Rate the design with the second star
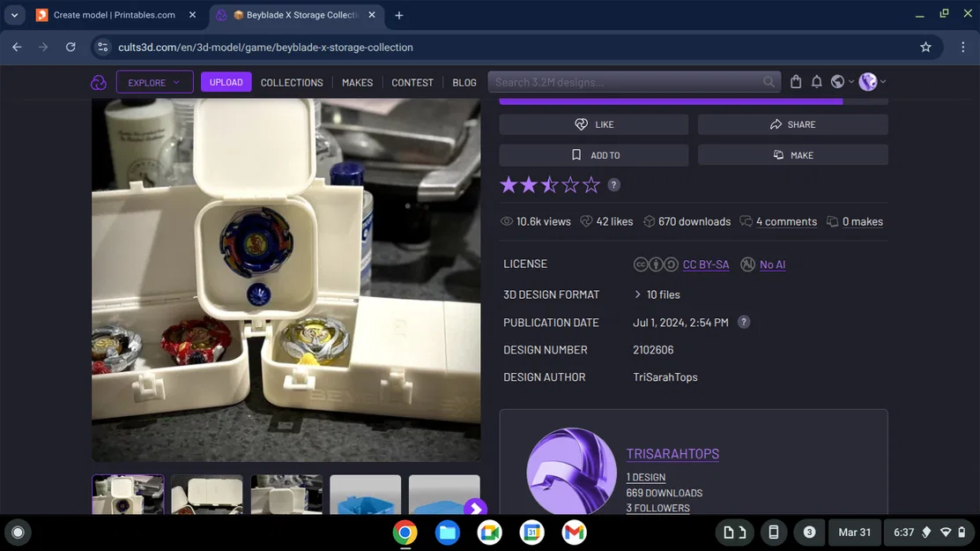The width and height of the screenshot is (980, 551). [529, 184]
